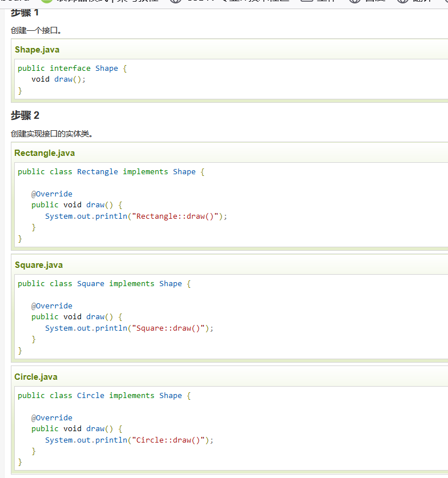
Task: Click the 步骤 2 heading
Action: click(25, 115)
